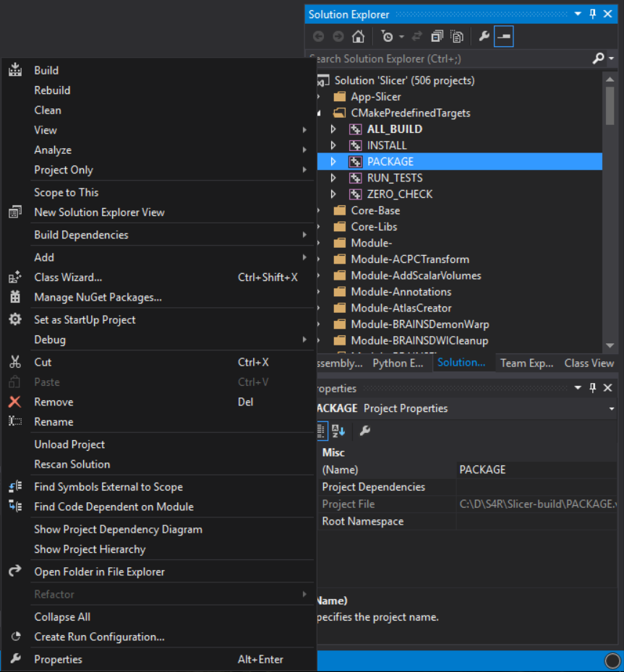
Task: Expand the ALL_BUILD project node
Action: click(333, 129)
